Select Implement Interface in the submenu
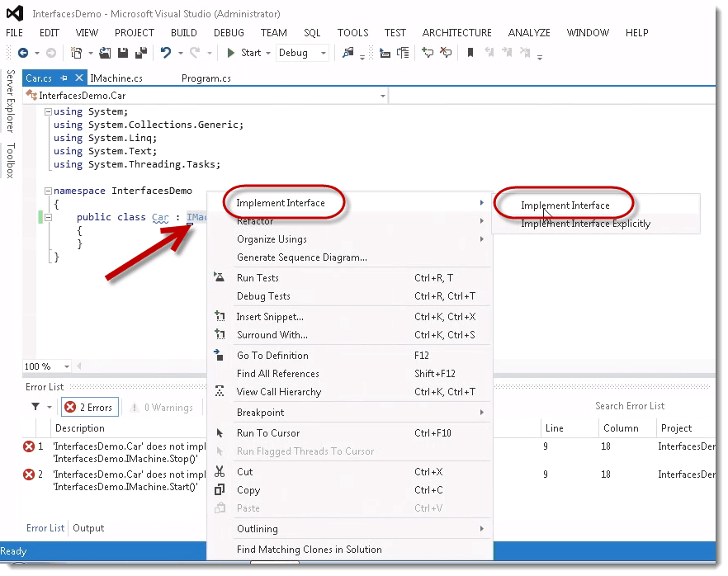This screenshot has height=576, width=728. (596, 205)
